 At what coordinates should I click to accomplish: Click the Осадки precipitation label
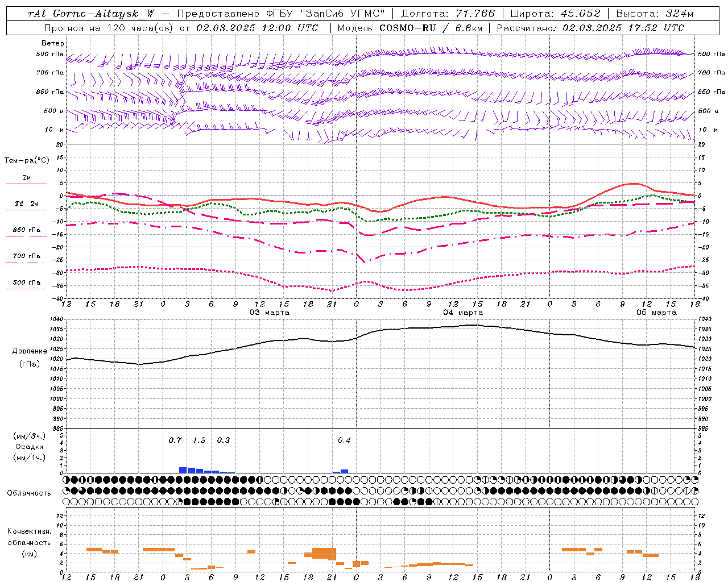[29, 447]
